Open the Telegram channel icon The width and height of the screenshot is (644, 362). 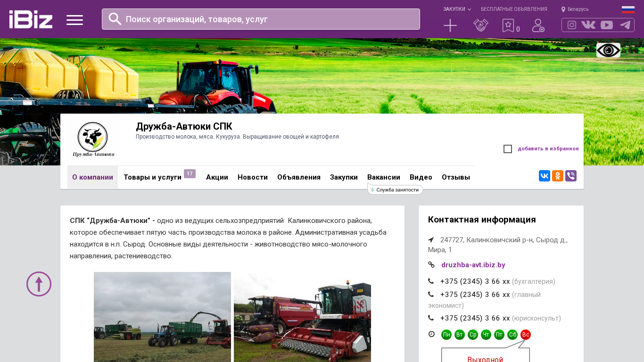click(x=625, y=25)
